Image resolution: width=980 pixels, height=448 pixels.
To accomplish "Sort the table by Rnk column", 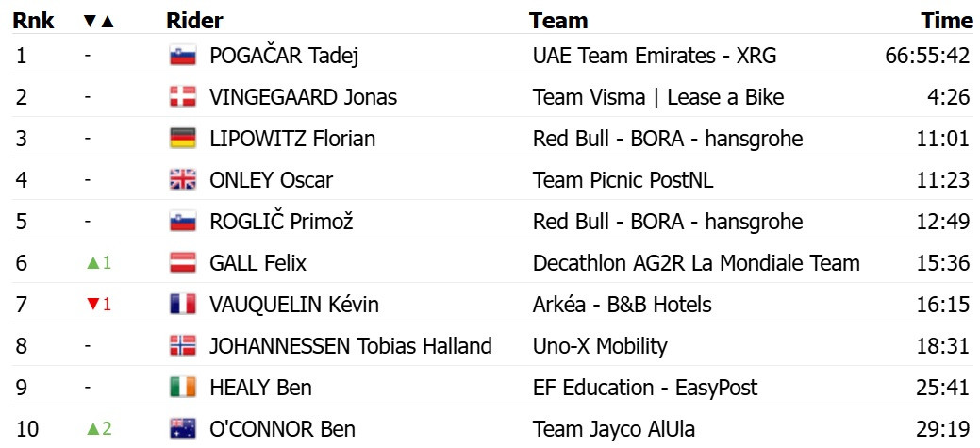I will pyautogui.click(x=34, y=21).
